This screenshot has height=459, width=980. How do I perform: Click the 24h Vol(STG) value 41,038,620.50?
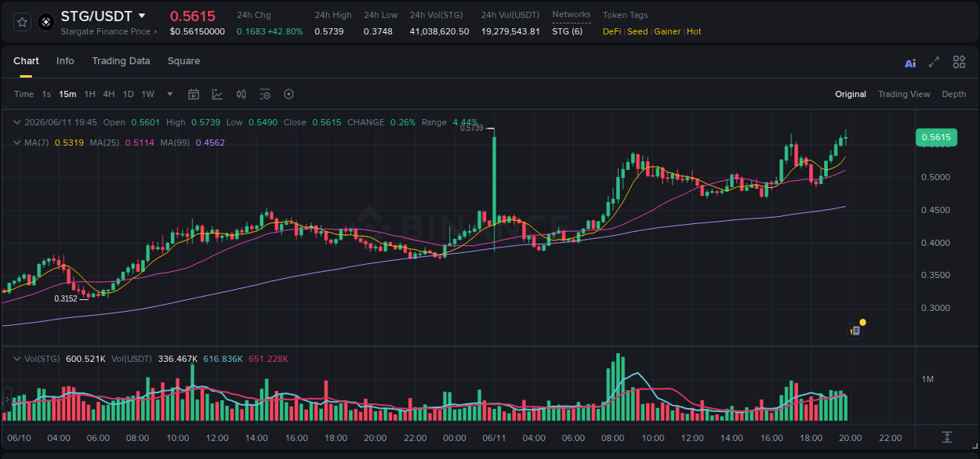439,31
